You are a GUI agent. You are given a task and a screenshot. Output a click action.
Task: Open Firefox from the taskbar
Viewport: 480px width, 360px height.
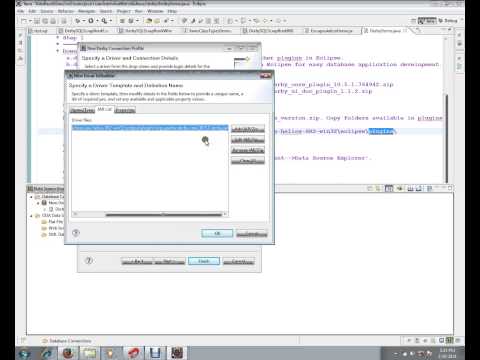[x=68, y=353]
